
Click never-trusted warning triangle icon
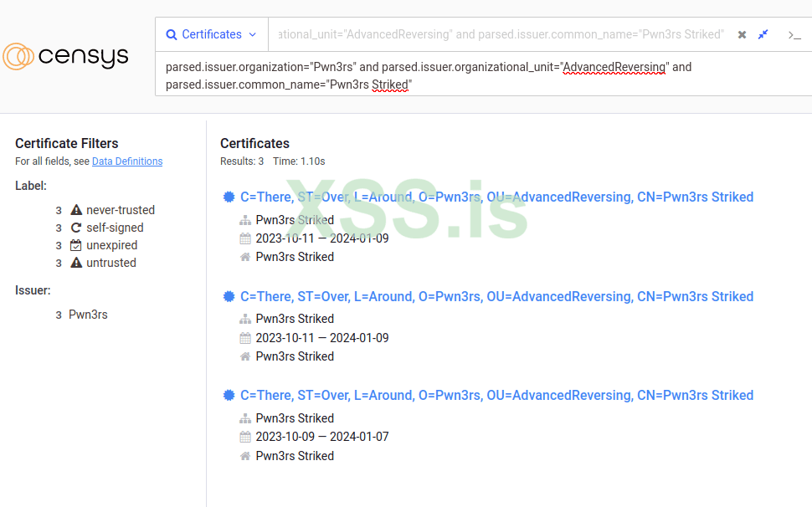pyautogui.click(x=76, y=209)
